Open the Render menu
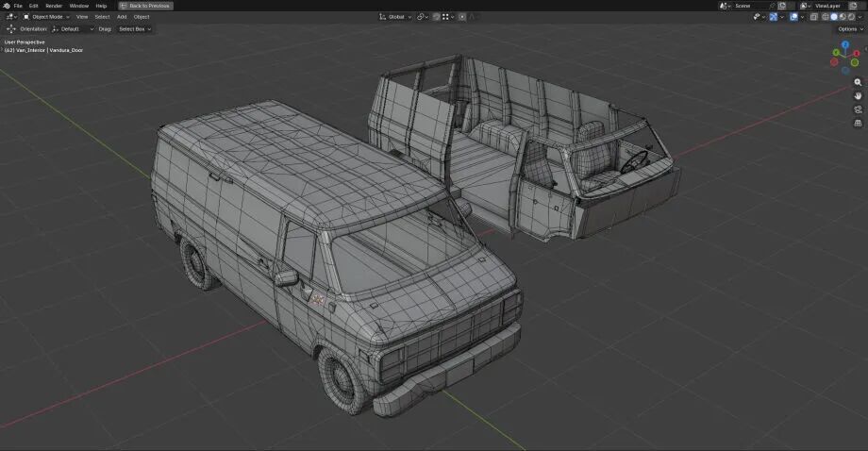 [x=54, y=6]
